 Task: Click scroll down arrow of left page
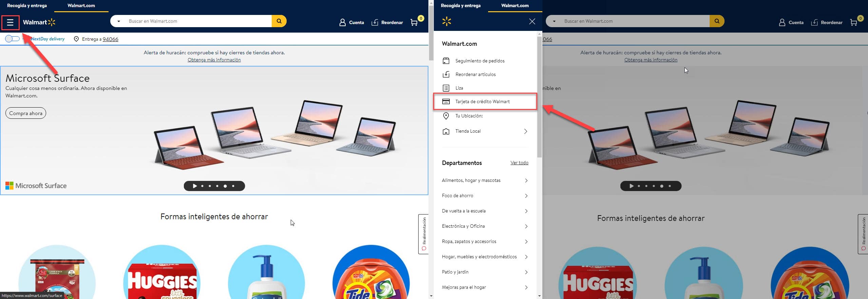(431, 296)
